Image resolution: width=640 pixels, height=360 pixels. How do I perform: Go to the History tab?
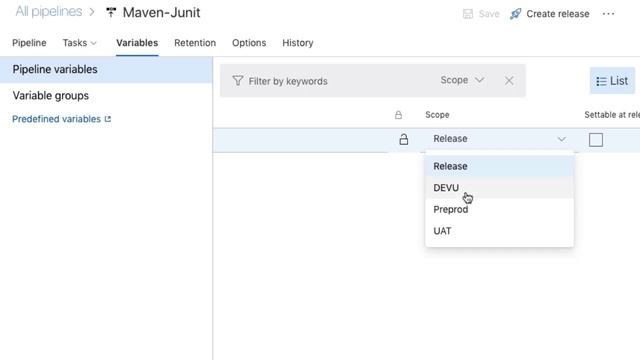tap(298, 43)
